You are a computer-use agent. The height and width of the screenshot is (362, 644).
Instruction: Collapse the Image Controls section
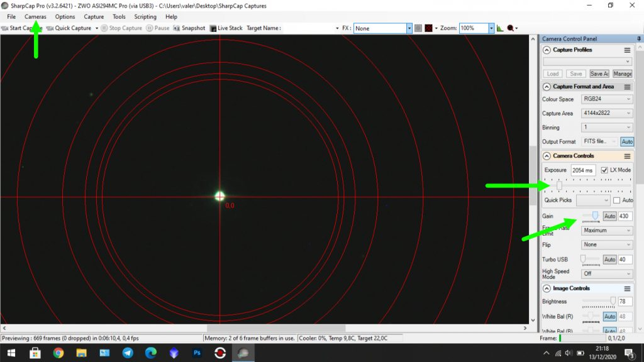click(x=547, y=288)
